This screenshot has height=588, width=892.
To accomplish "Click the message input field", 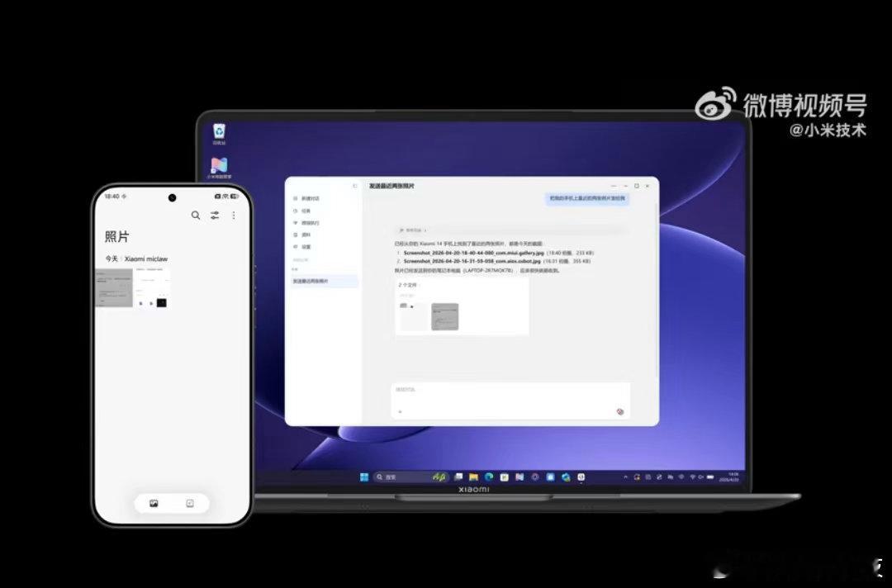I will pyautogui.click(x=510, y=401).
